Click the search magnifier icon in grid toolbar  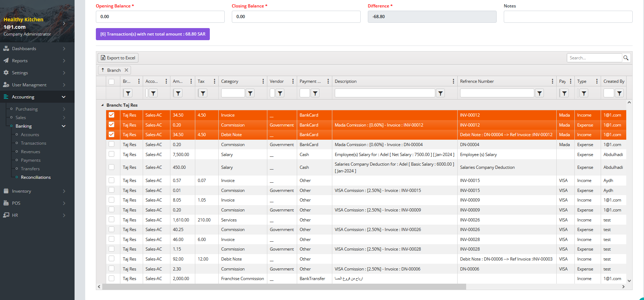pyautogui.click(x=626, y=58)
